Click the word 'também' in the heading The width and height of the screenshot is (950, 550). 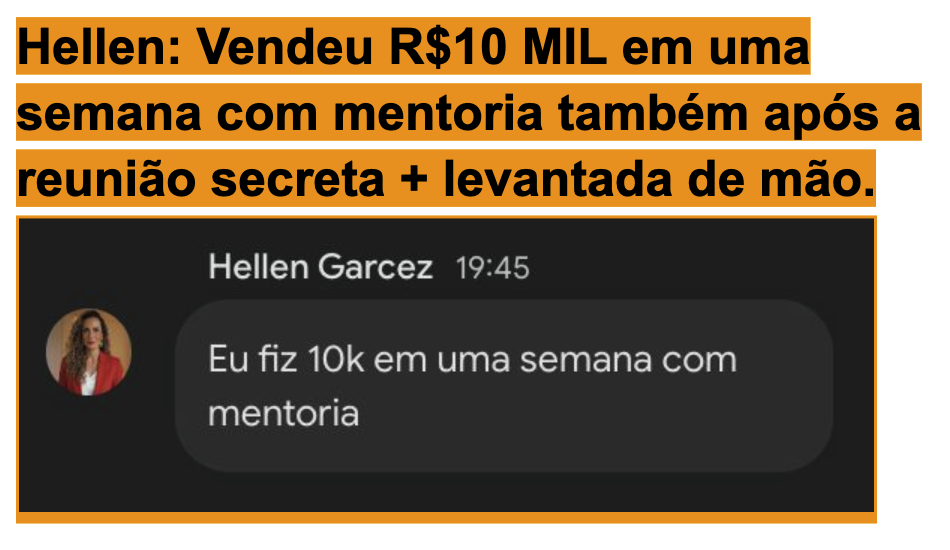[653, 113]
